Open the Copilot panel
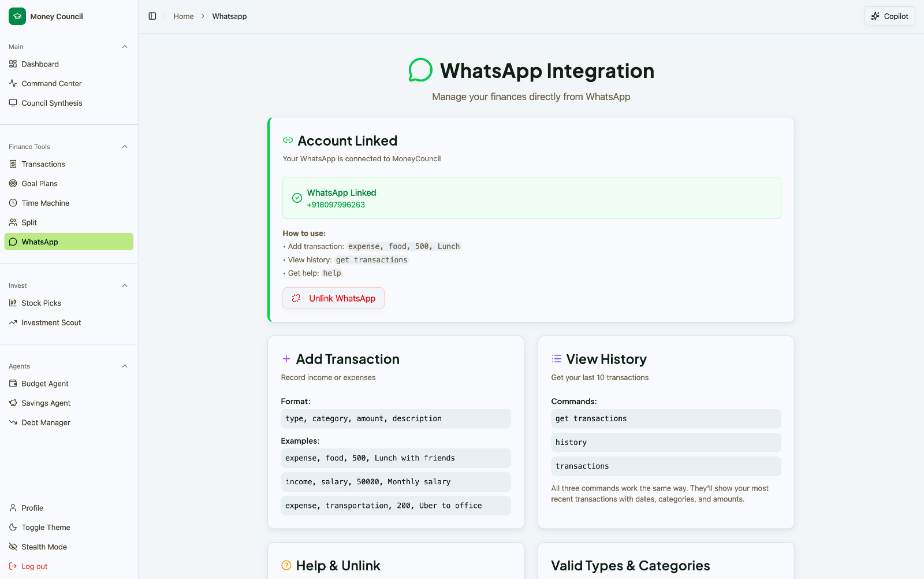Viewport: 924px width, 579px height. [x=889, y=16]
